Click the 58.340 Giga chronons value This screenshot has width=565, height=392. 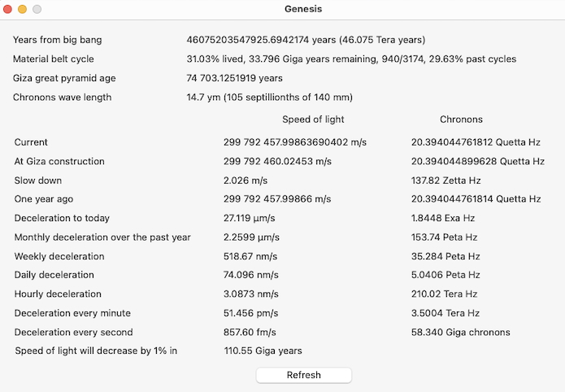460,332
